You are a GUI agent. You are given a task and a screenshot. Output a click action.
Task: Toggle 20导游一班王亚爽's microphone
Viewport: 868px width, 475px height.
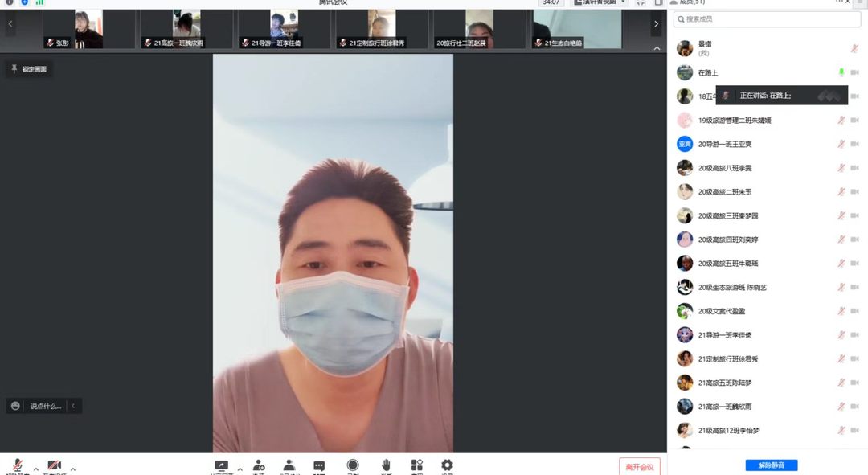tap(841, 144)
